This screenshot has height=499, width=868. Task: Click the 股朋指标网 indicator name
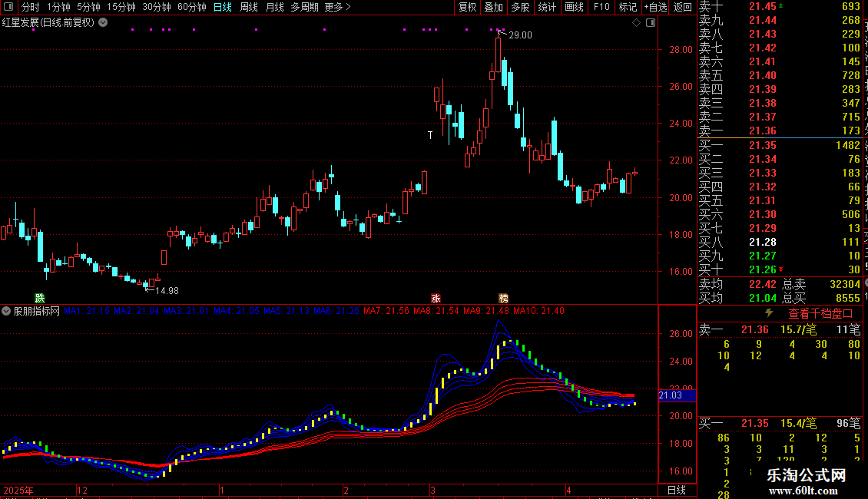pos(37,311)
